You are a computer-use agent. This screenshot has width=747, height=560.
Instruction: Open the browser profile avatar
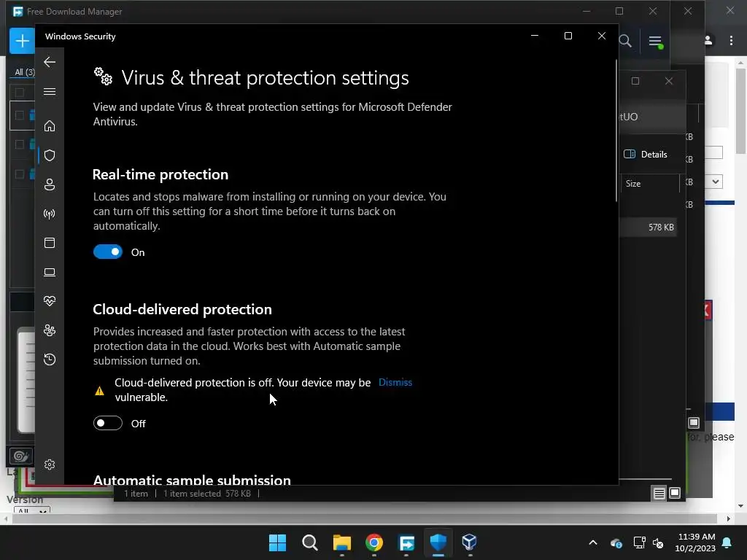coord(708,41)
